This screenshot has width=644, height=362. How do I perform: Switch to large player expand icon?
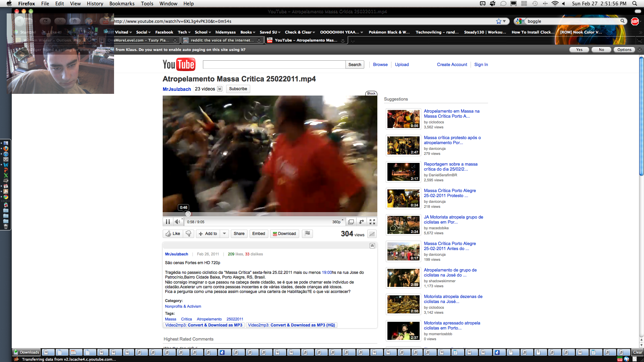pos(362,222)
